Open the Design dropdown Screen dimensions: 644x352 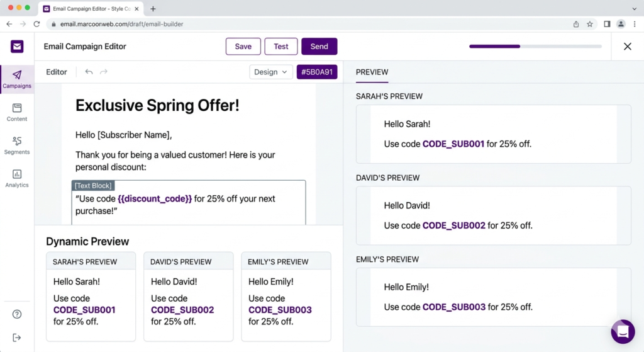[270, 72]
